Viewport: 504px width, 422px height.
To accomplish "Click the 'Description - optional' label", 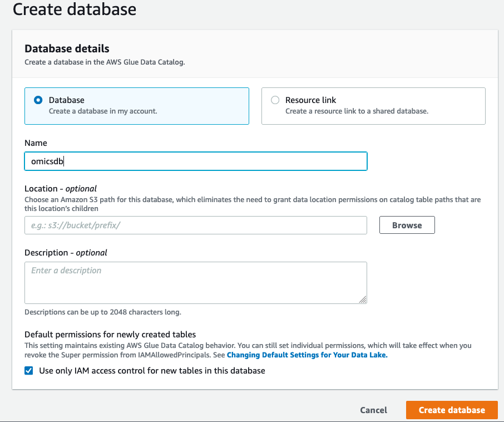I will (66, 253).
